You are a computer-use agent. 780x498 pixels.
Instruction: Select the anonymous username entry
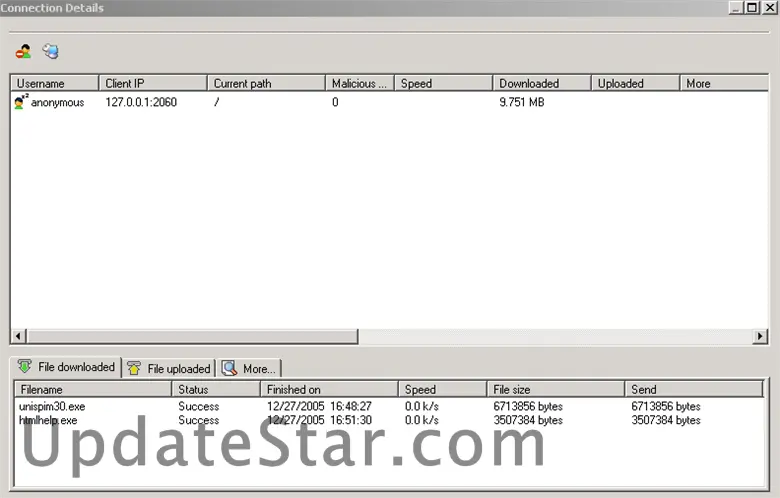click(x=58, y=102)
